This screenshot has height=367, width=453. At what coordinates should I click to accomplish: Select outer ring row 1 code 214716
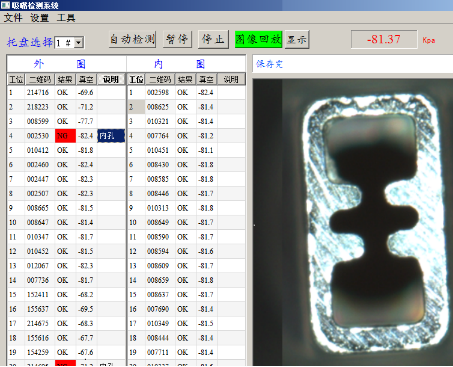(38, 92)
